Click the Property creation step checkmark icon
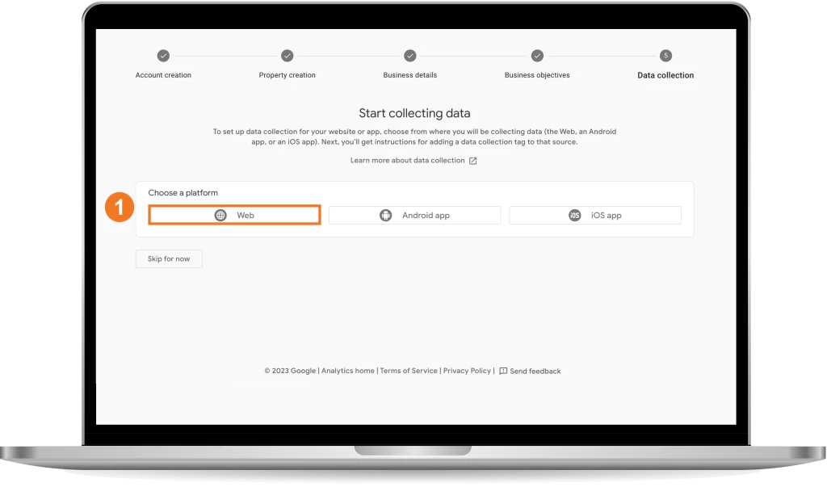This screenshot has width=827, height=504. (x=287, y=56)
